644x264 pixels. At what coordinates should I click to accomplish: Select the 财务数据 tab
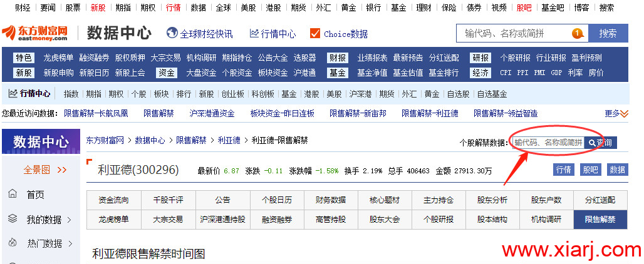pos(331,200)
